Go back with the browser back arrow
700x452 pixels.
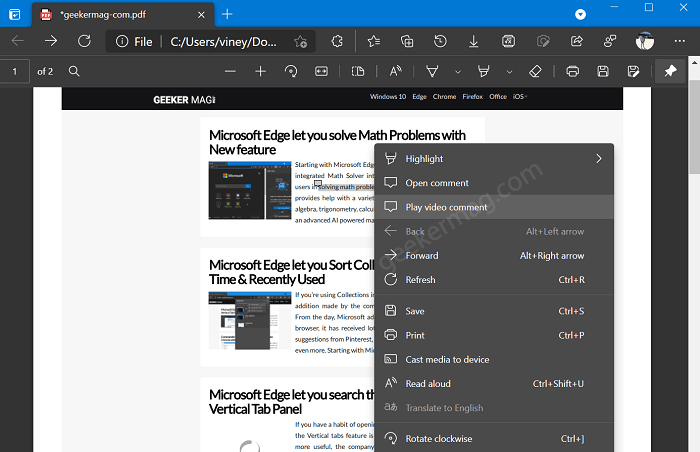tap(18, 41)
